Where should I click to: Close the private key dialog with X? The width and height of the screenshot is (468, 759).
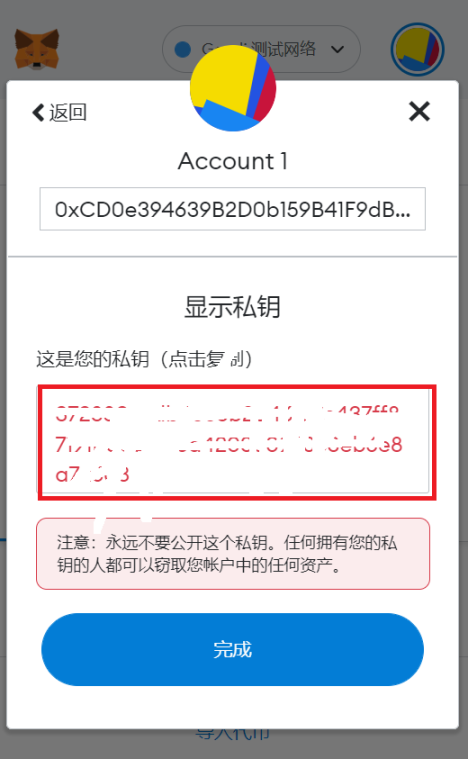pos(419,111)
